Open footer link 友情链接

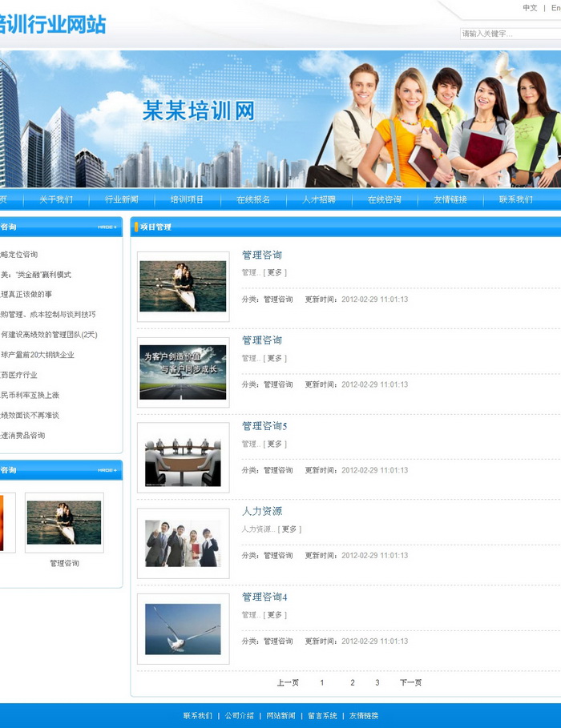pyautogui.click(x=364, y=715)
